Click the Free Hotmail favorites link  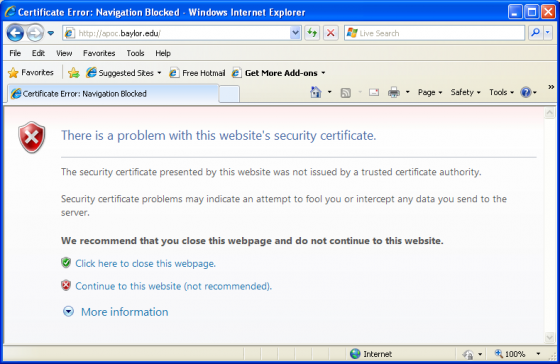197,73
